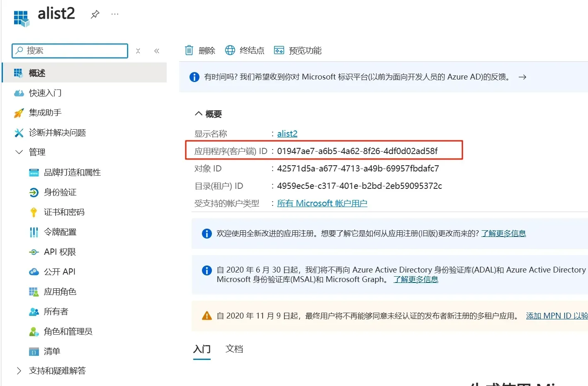The image size is (588, 386).
Task: Open the 终结点 toolbar label
Action: coord(252,51)
